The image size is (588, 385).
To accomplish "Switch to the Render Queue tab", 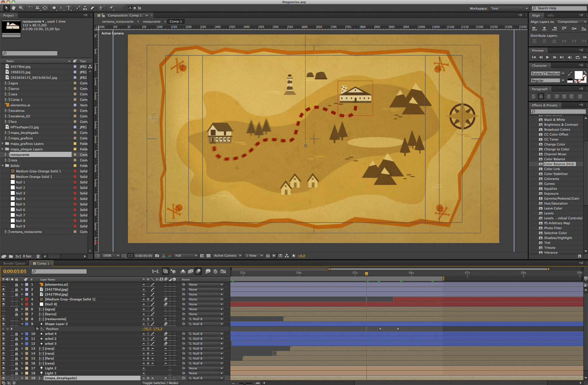I will 14,263.
